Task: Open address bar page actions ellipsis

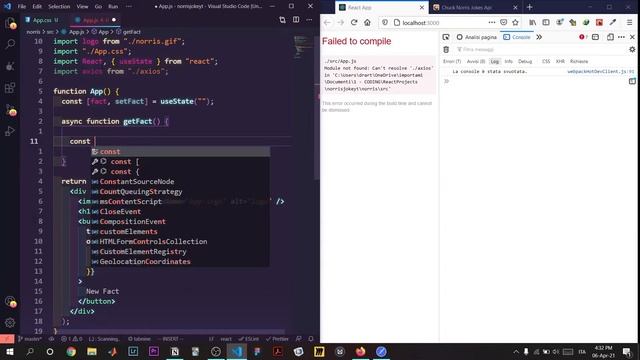Action: [x=492, y=23]
